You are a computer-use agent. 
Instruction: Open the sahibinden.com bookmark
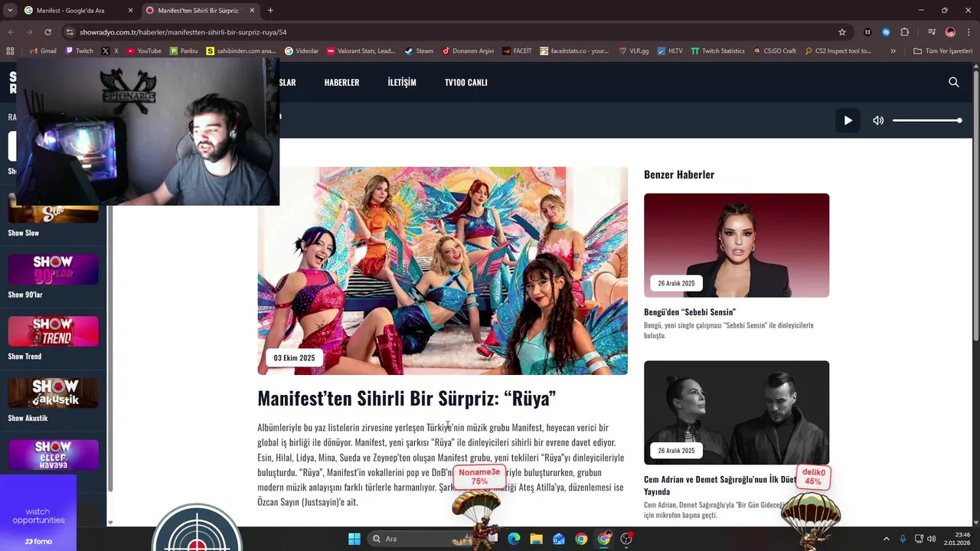pos(241,51)
